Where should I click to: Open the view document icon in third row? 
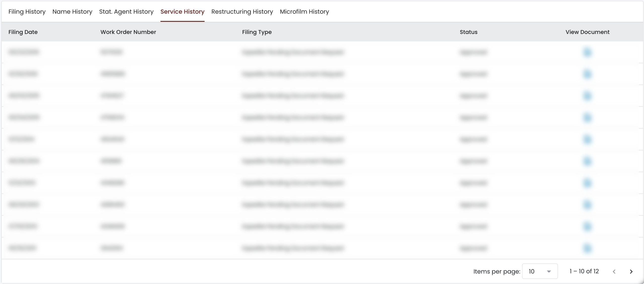click(587, 96)
